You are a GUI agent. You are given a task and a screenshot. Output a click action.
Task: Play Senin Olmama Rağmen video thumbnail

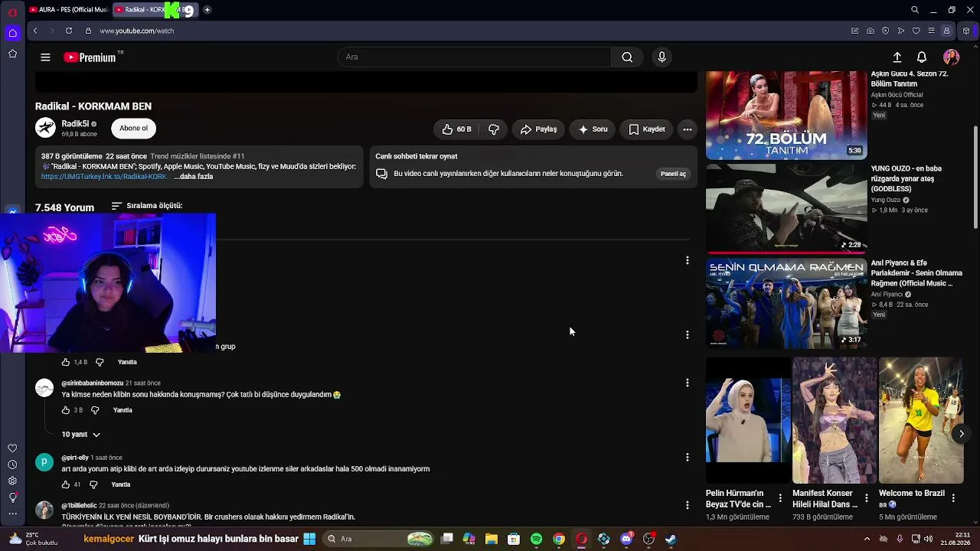(786, 303)
